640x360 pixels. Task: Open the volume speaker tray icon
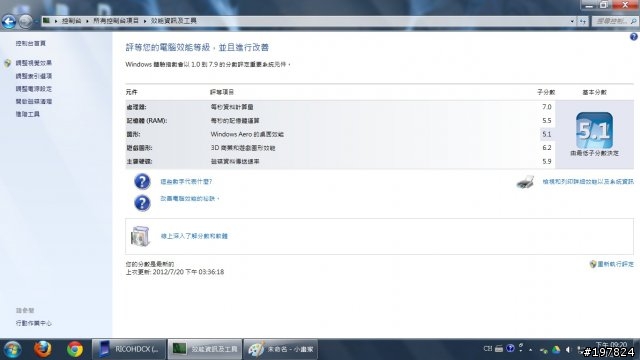tap(568, 350)
